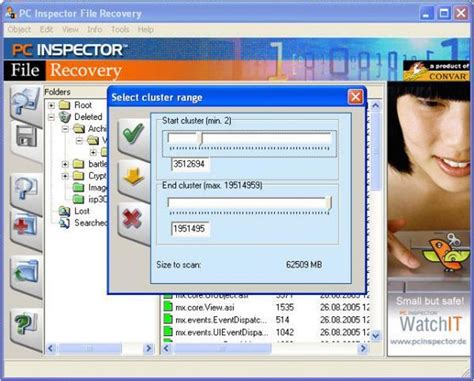
Task: Open the Edit menu
Action: tap(46, 29)
